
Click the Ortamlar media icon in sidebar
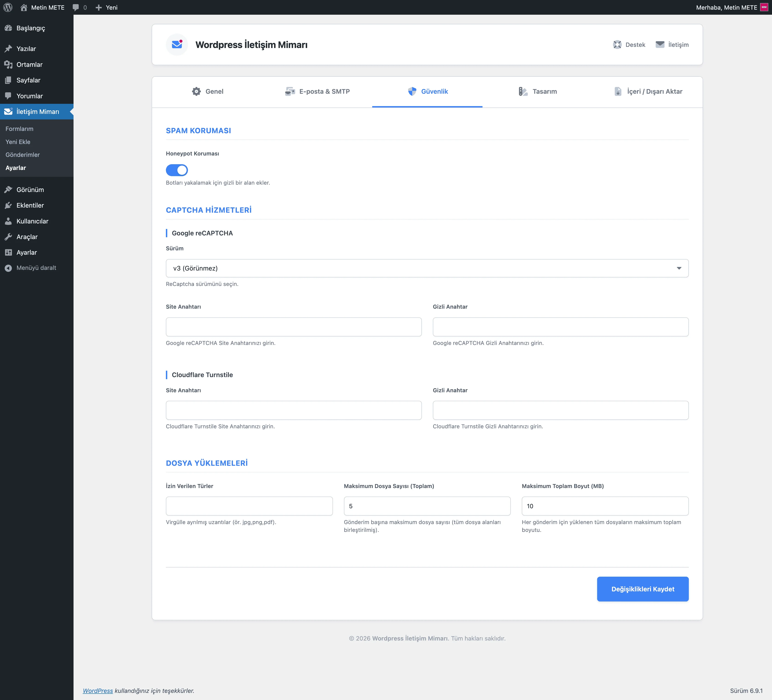8,64
